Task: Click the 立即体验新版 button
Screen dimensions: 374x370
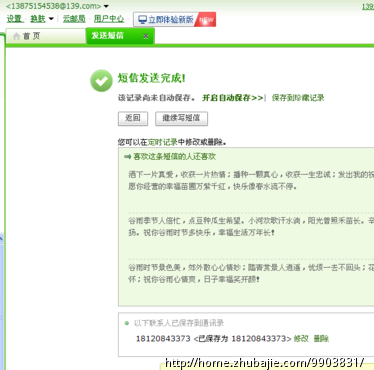Action: click(175, 20)
